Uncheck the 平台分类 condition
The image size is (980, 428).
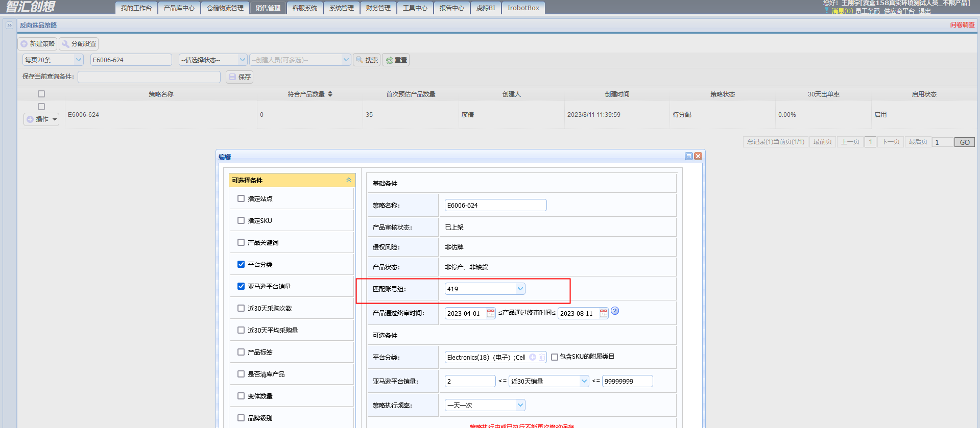(241, 264)
